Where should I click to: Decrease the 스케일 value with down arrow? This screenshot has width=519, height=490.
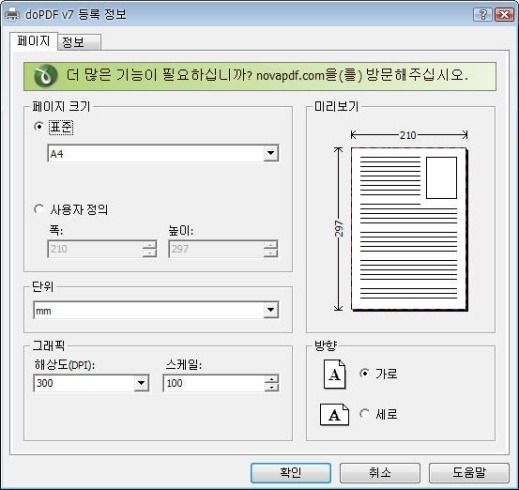pos(272,387)
